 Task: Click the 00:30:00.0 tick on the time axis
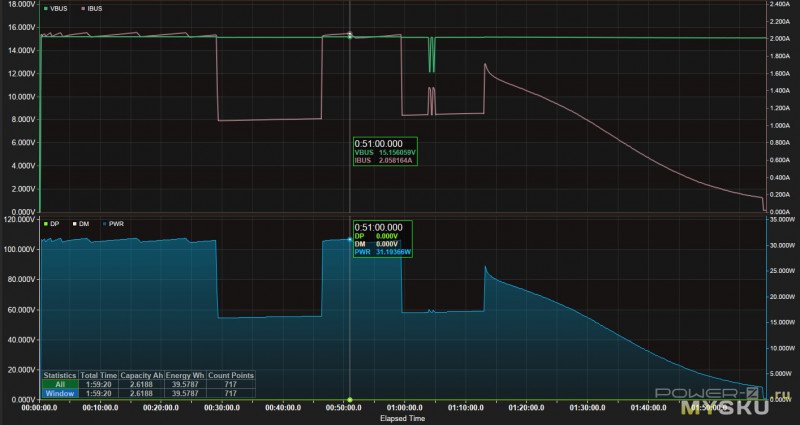click(x=223, y=409)
